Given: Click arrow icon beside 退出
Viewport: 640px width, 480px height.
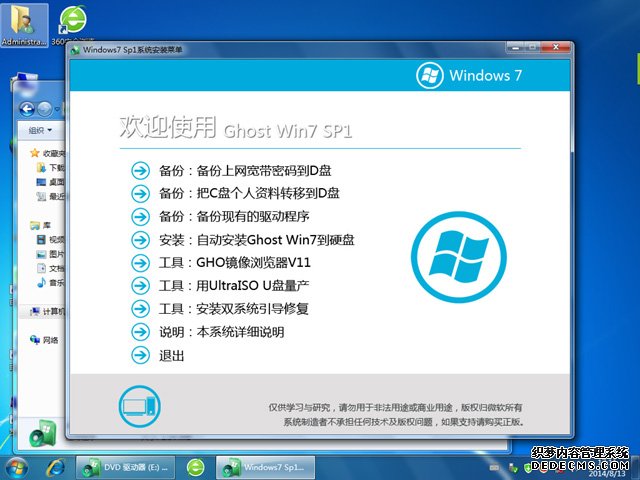Looking at the screenshot, I should (140, 355).
